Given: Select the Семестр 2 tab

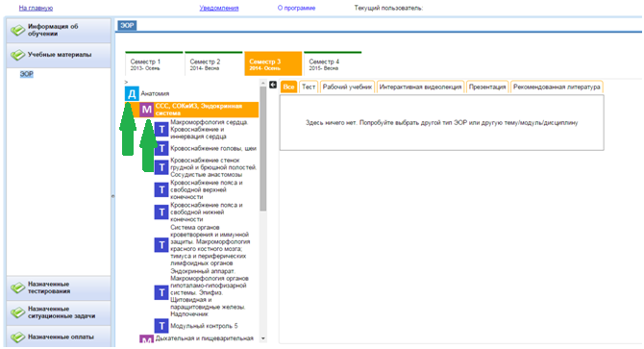Looking at the screenshot, I should [x=213, y=64].
